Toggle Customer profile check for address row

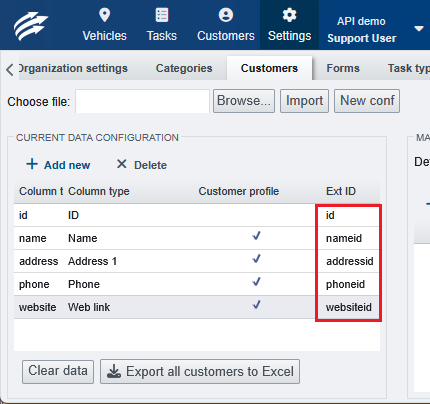(256, 259)
